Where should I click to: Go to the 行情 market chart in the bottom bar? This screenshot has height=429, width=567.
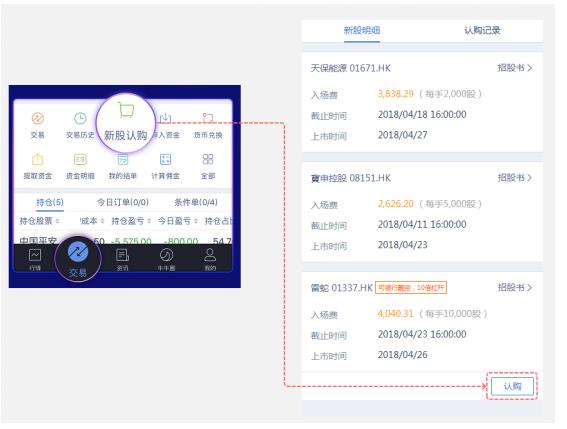35,255
